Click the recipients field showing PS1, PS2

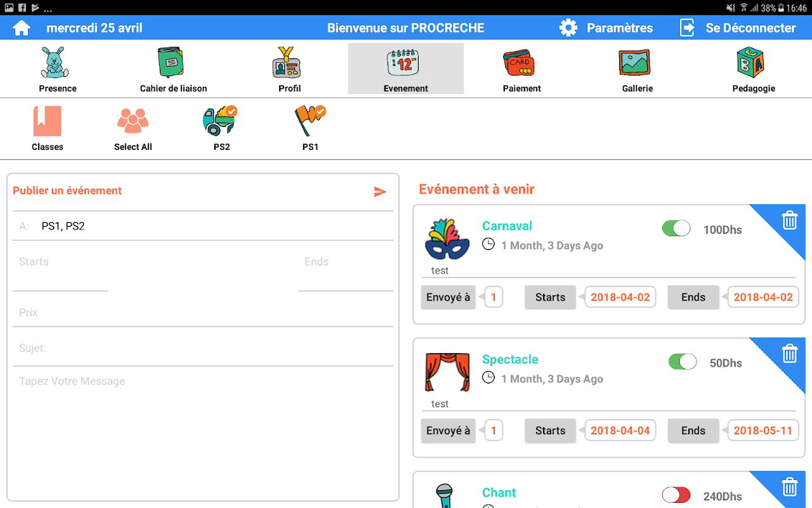click(x=203, y=226)
